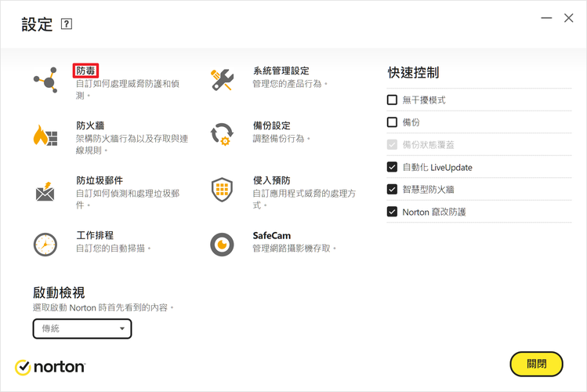Click description 調整備份行為

pos(281,139)
